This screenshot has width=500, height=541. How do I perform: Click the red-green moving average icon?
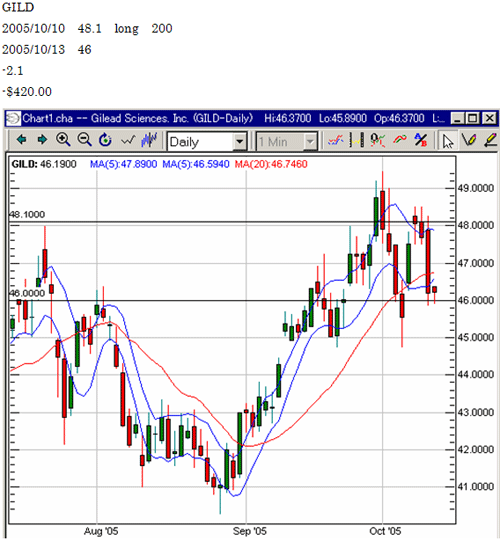click(x=399, y=140)
